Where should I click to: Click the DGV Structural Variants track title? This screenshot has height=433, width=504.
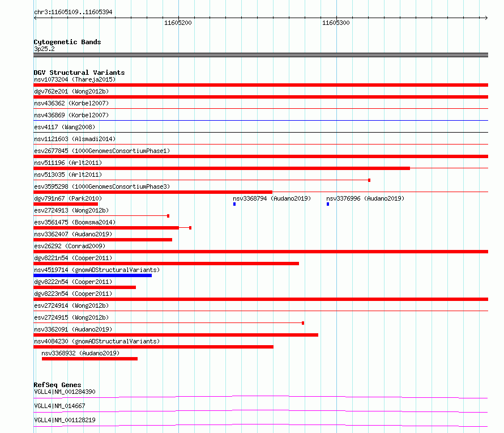(x=79, y=73)
